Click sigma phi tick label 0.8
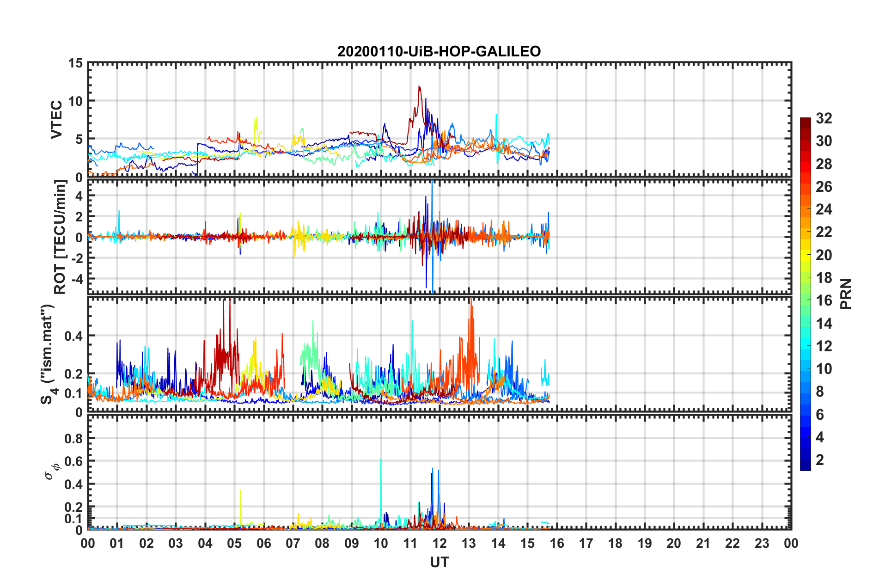This screenshot has height=588, width=879. coord(73,438)
